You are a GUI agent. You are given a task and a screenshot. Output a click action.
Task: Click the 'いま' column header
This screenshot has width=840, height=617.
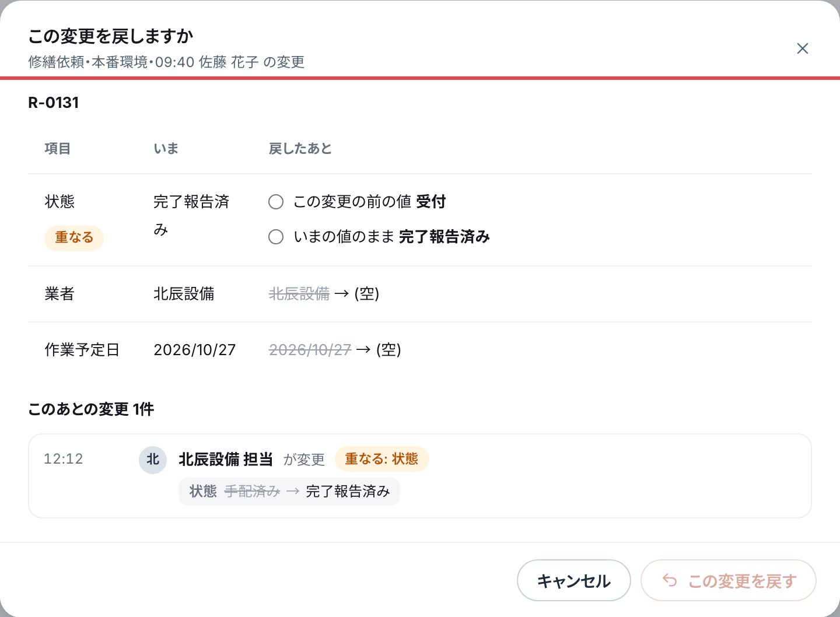166,149
